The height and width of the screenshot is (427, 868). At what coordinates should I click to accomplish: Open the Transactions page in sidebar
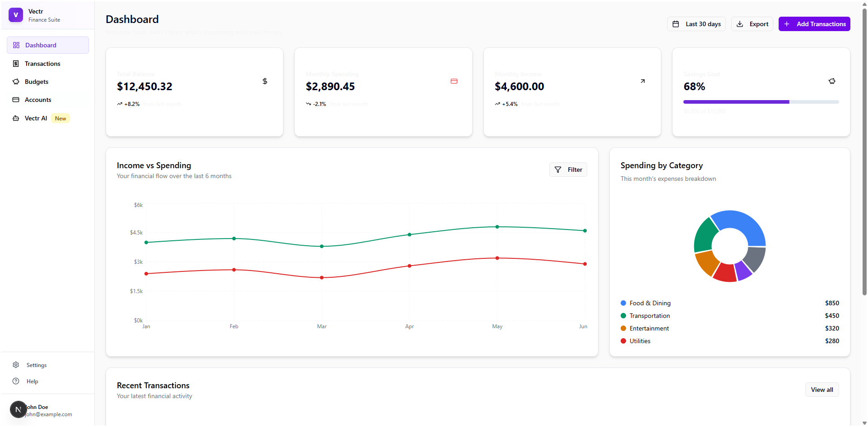(42, 64)
